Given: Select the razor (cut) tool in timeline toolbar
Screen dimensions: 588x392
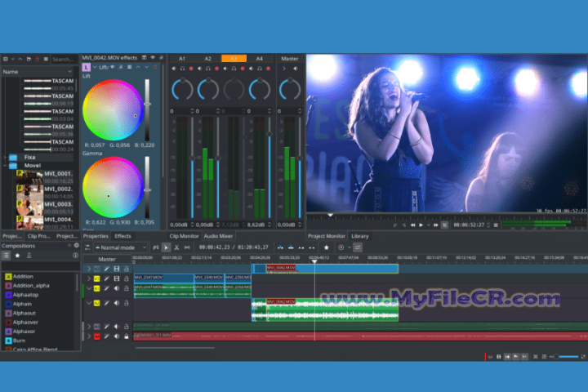Looking at the screenshot, I should pos(176,247).
